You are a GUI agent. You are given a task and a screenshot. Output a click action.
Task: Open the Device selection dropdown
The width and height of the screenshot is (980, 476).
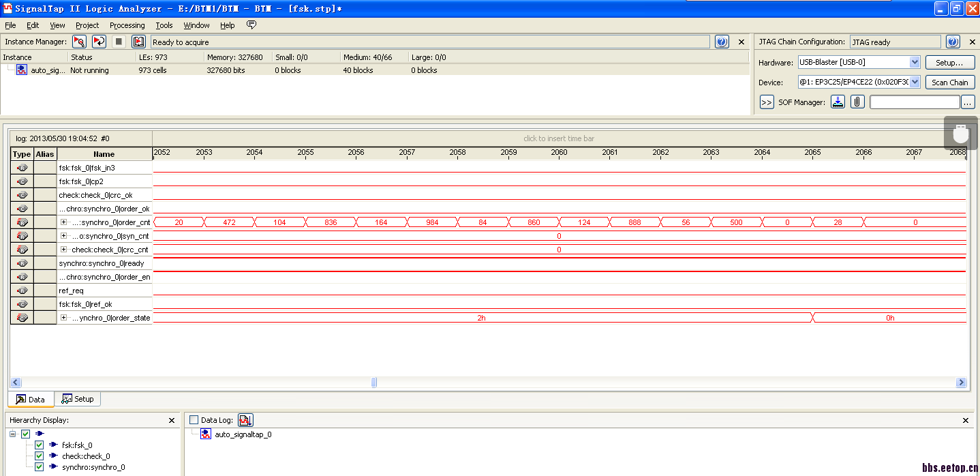[915, 83]
